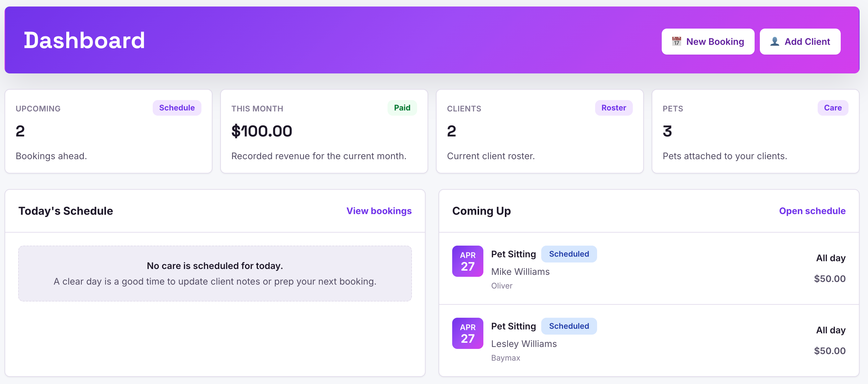This screenshot has height=384, width=868.
Task: Click the Scheduled pill next to Mike Williams' booking
Action: click(569, 254)
